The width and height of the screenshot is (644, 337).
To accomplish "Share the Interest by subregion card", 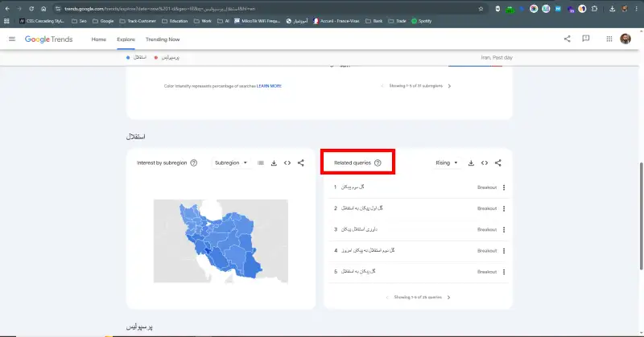I will click(301, 163).
